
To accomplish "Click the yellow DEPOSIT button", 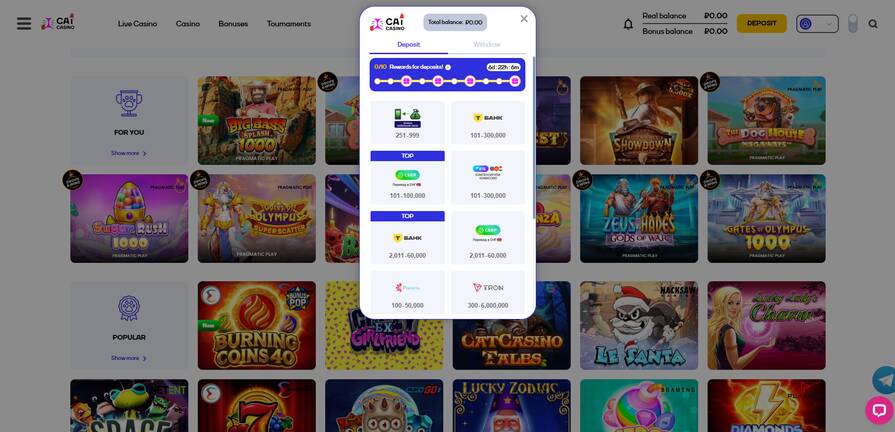I will tap(761, 23).
